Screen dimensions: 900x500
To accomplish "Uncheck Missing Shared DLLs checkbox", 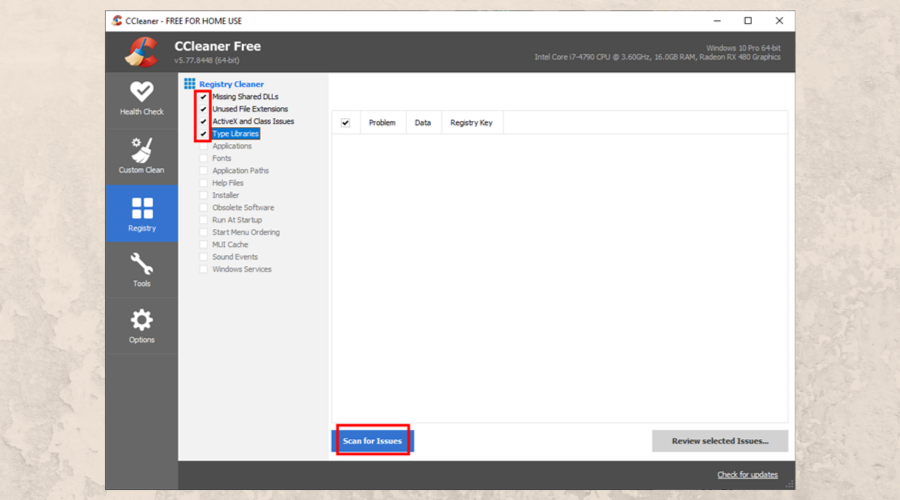I will (x=204, y=97).
